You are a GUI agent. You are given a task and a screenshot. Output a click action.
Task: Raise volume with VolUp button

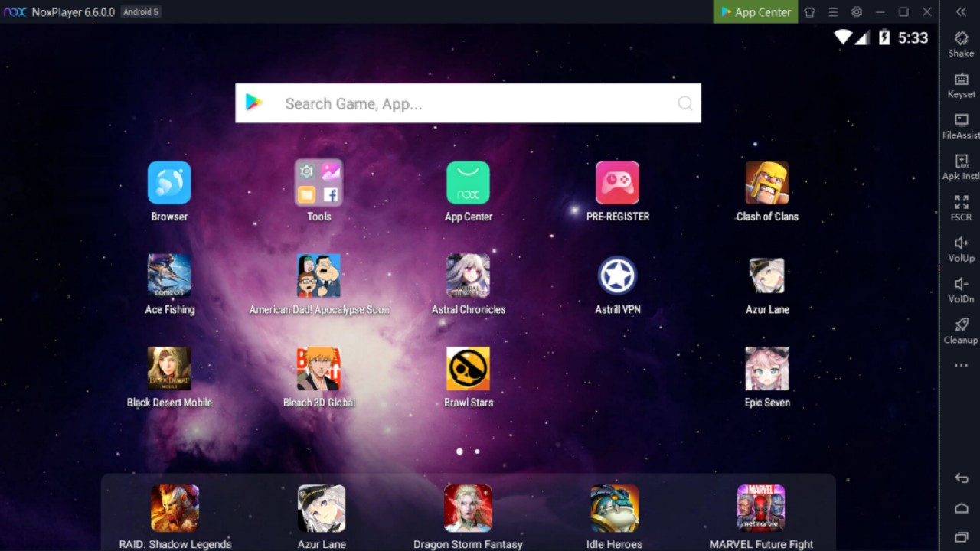pos(962,249)
